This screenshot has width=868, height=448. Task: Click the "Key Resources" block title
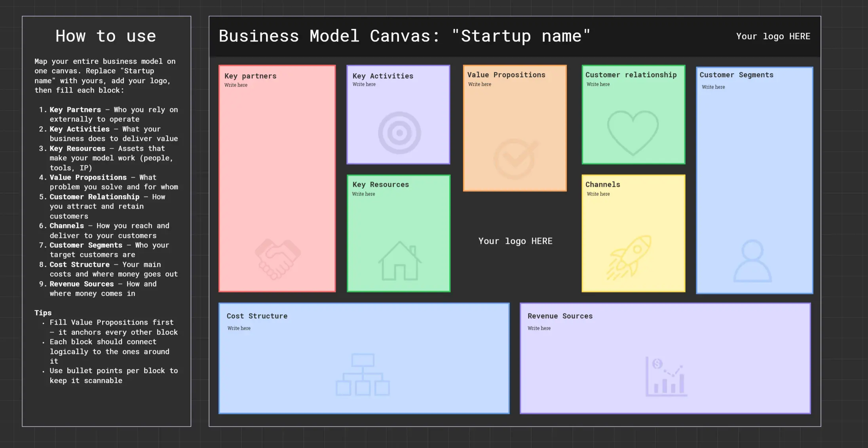[x=380, y=184]
